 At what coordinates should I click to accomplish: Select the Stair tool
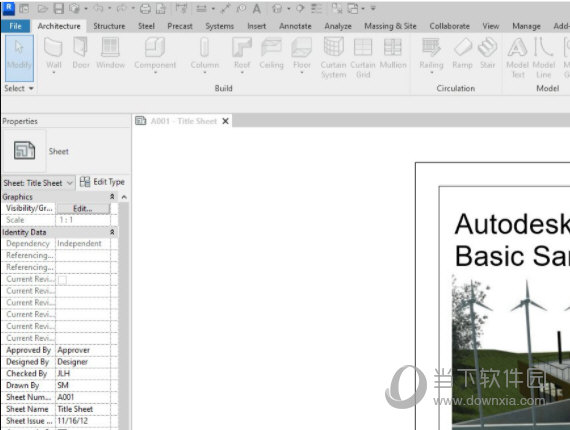tap(487, 53)
